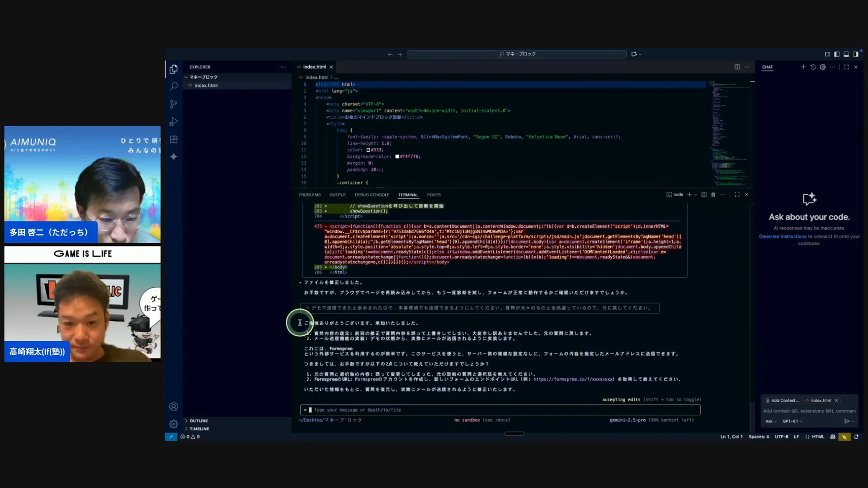Click Generate instructions link in chat
Viewport: 868px width, 488px height.
point(783,236)
